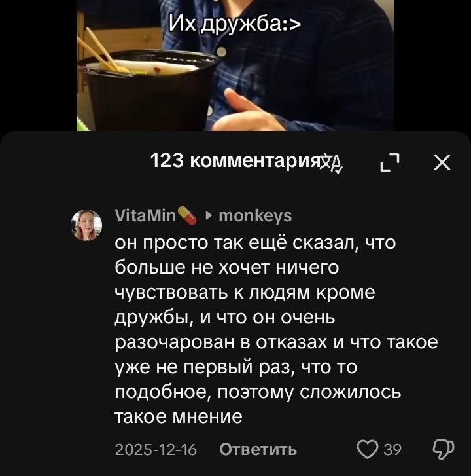Image resolution: width=471 pixels, height=476 pixels.
Task: Tap the "123 комментария" header
Action: pyautogui.click(x=234, y=160)
